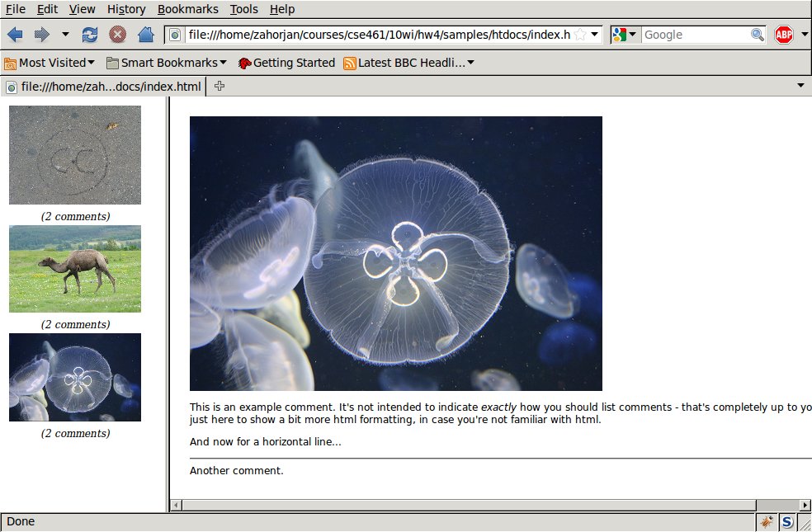Click the Back navigation arrow
The height and width of the screenshot is (532, 812).
[15, 35]
